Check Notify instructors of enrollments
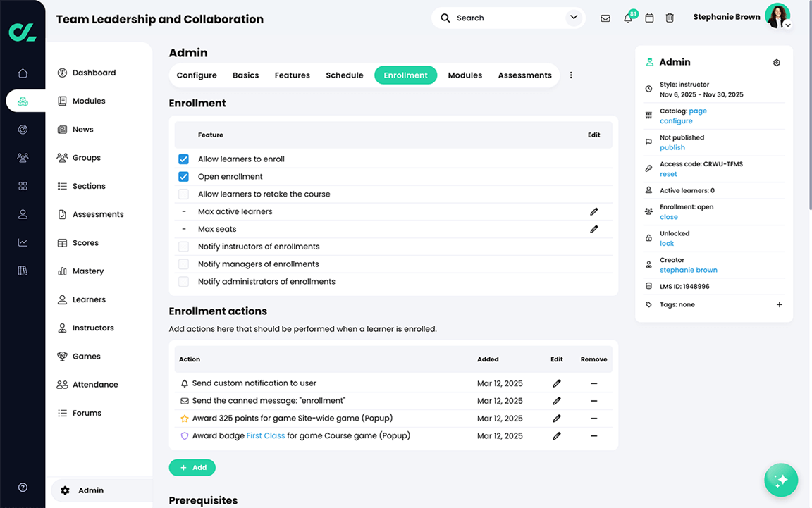The image size is (812, 508). 183,246
